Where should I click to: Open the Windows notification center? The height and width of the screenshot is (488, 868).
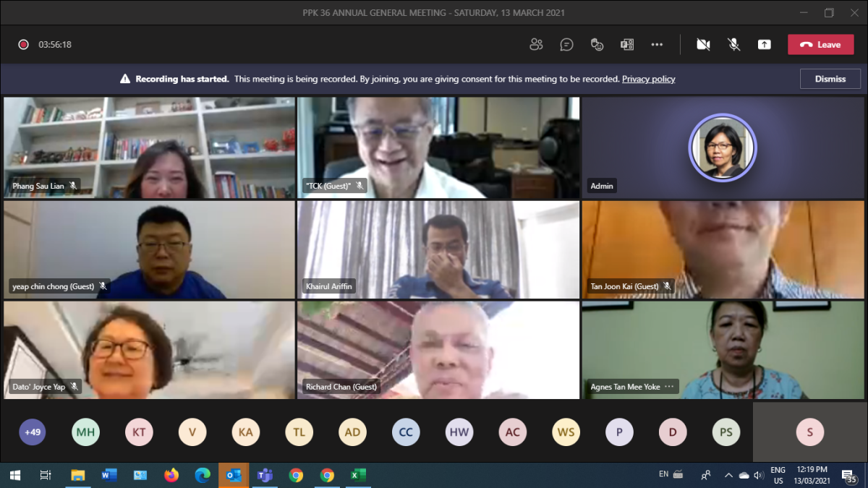849,475
